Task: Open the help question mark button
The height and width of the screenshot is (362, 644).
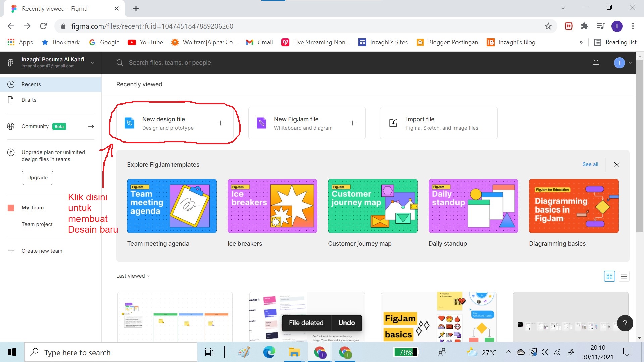Action: (625, 323)
